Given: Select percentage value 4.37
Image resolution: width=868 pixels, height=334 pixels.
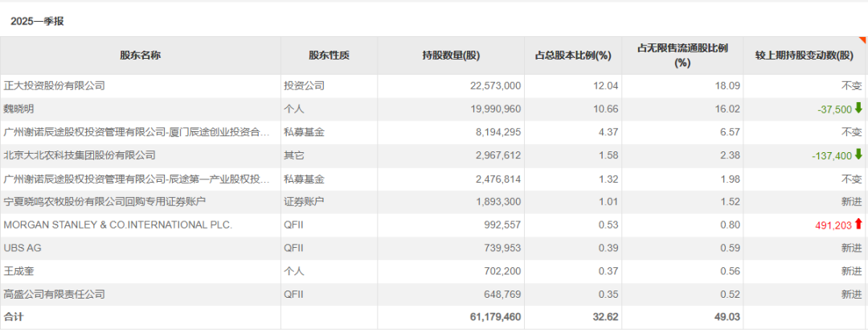Looking at the screenshot, I should pyautogui.click(x=609, y=132).
